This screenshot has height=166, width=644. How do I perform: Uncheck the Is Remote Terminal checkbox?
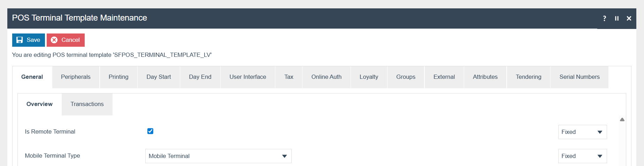pyautogui.click(x=150, y=131)
